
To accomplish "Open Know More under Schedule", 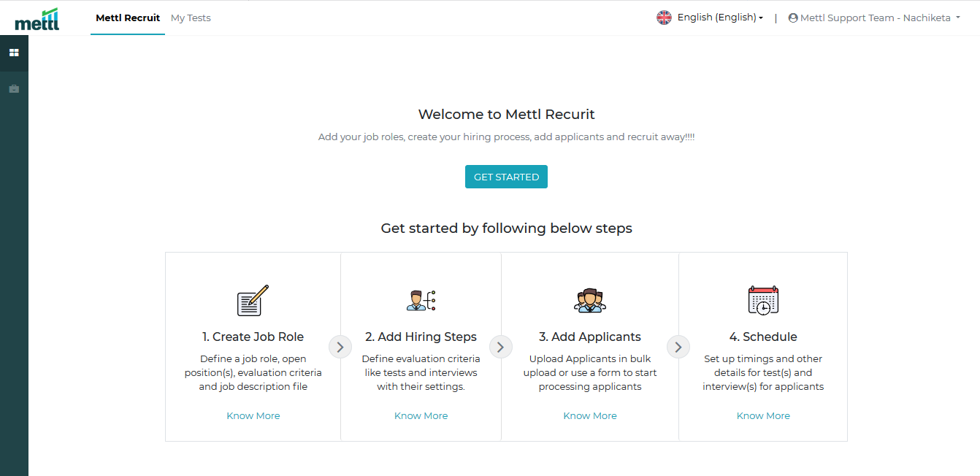I will coord(763,415).
